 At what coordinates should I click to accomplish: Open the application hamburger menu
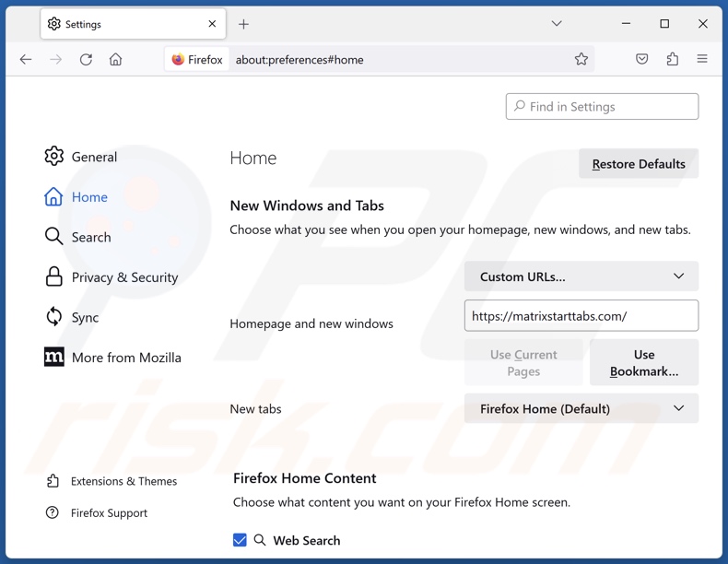click(702, 58)
